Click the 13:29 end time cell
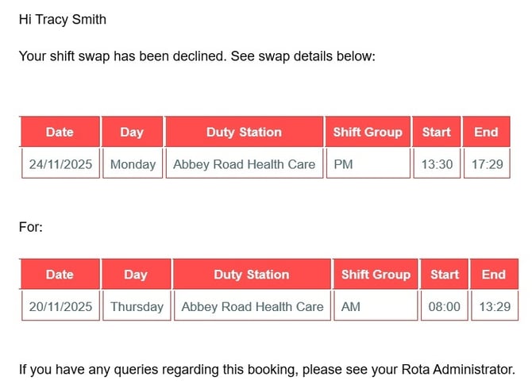532x392 pixels. (x=494, y=306)
